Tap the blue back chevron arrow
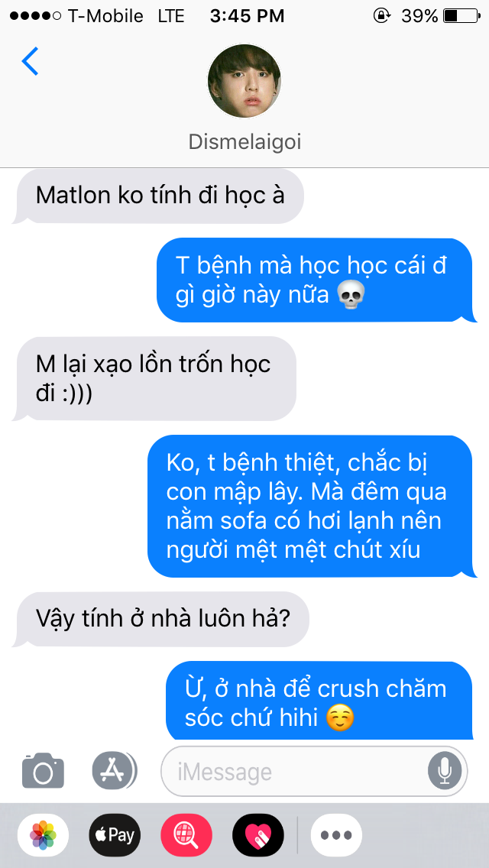The width and height of the screenshot is (489, 868). coord(30,61)
